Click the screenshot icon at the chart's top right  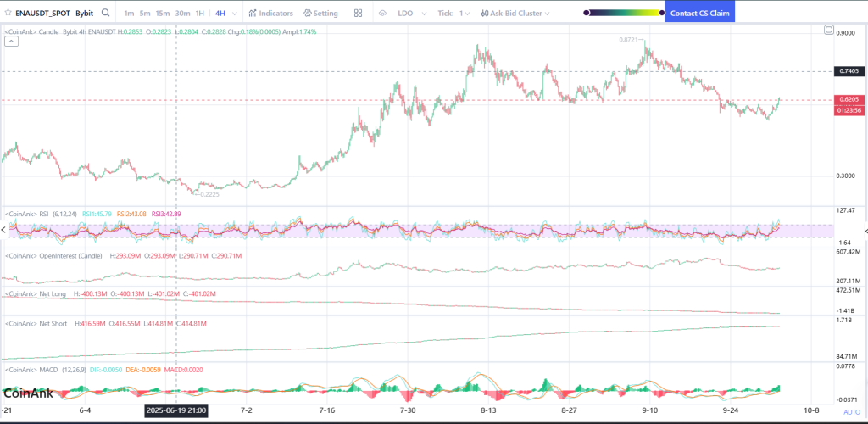(x=829, y=30)
